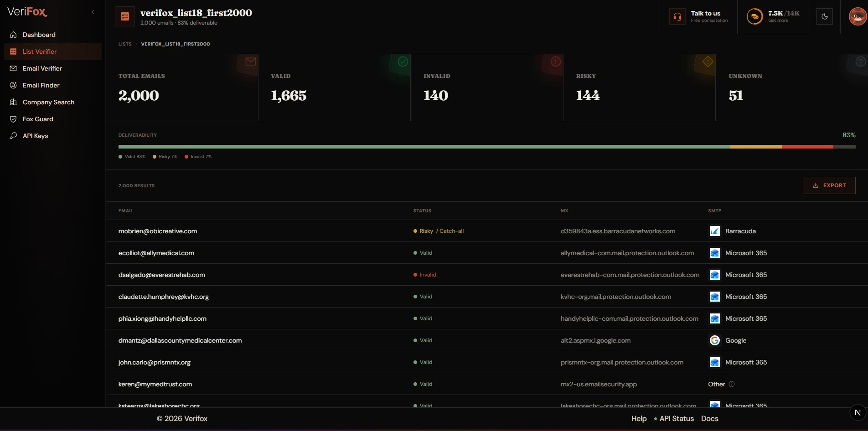868x431 pixels.
Task: Click Microsoft 365 icon in prismntx row
Action: pyautogui.click(x=714, y=362)
